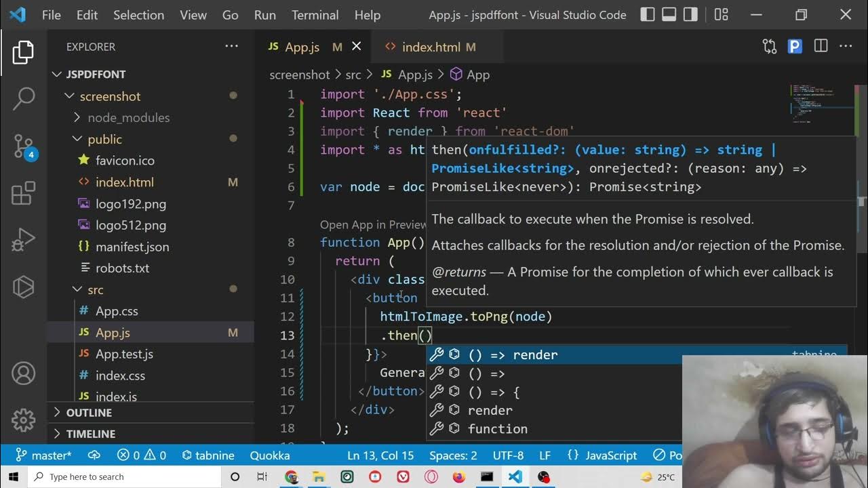Open the Manage gear settings icon
Image resolution: width=868 pixels, height=488 pixels.
24,420
